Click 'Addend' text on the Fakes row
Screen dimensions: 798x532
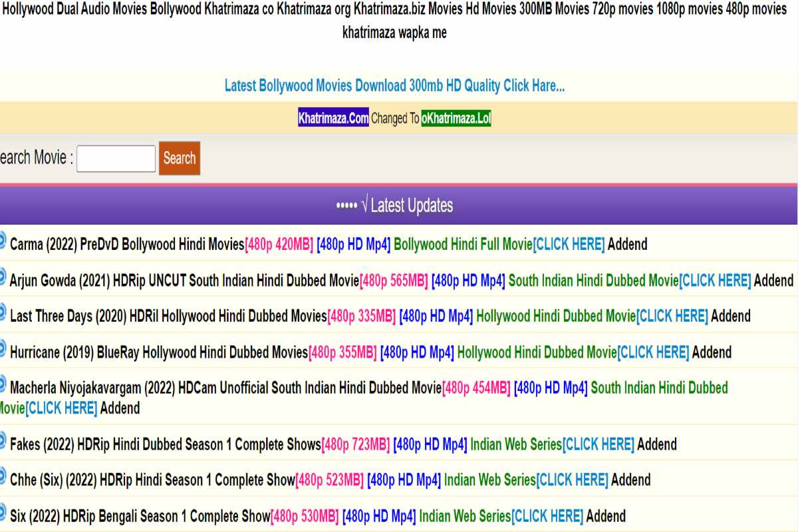point(657,444)
